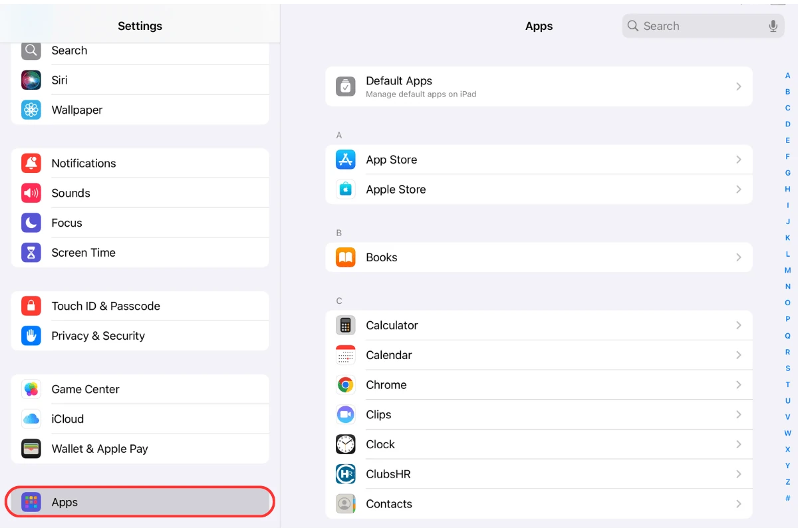Open Calculator row chevron
Image resolution: width=798 pixels, height=532 pixels.
[x=739, y=325]
